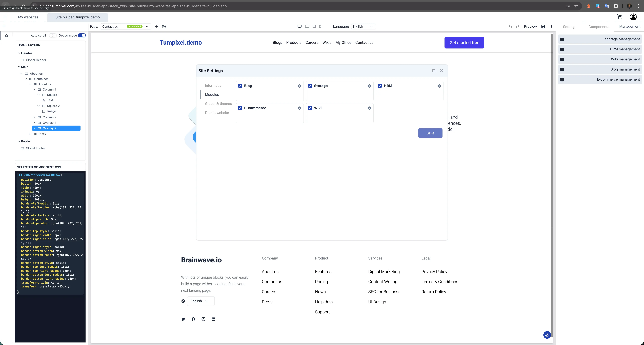Image resolution: width=644 pixels, height=345 pixels.
Task: Click Save in the Site Settings dialog
Action: coord(430,133)
